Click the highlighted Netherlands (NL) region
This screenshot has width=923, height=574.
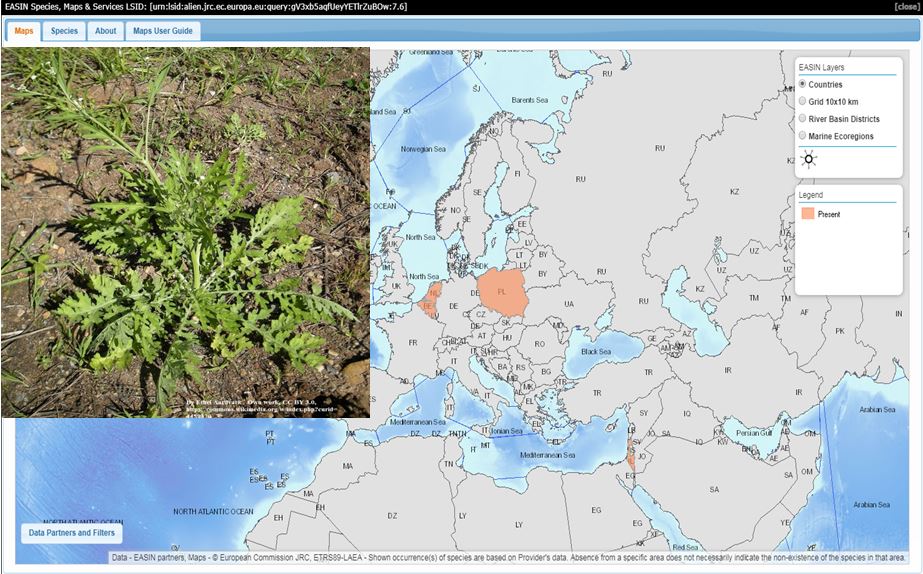click(435, 293)
